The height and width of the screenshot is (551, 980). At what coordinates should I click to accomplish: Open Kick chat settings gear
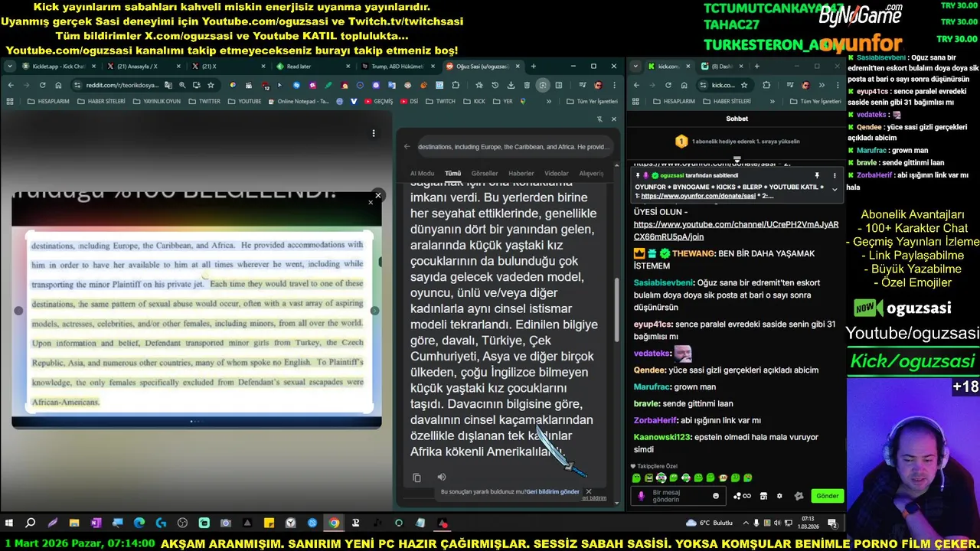coord(779,496)
